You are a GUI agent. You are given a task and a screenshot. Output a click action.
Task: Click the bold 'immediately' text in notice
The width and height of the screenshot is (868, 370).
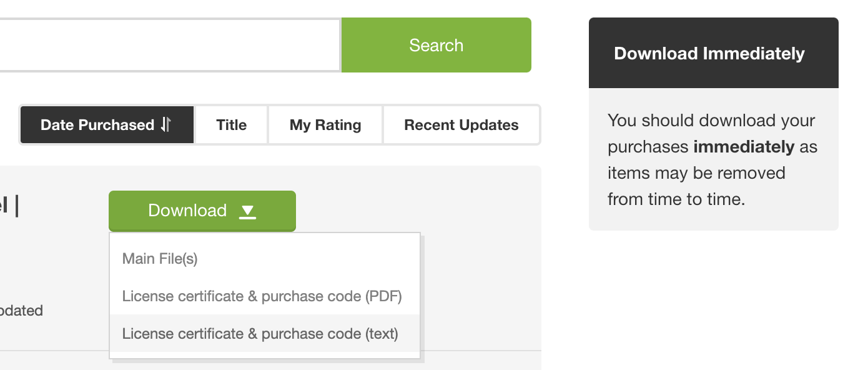coord(744,147)
